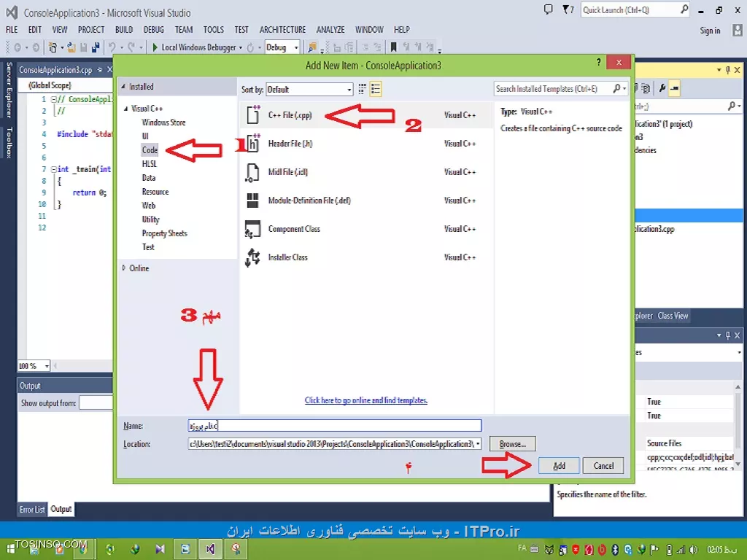The image size is (747, 560).
Task: Switch templates to small icons view
Action: point(362,89)
